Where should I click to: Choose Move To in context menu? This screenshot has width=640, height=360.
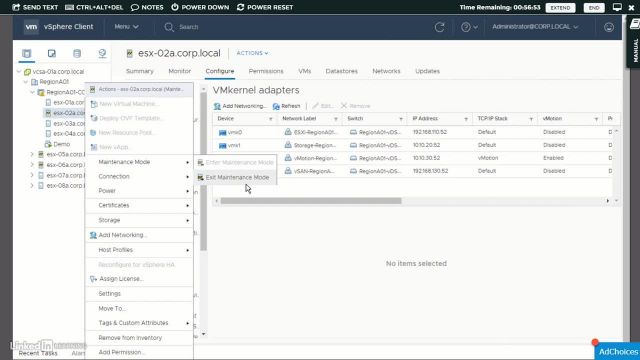click(139, 309)
